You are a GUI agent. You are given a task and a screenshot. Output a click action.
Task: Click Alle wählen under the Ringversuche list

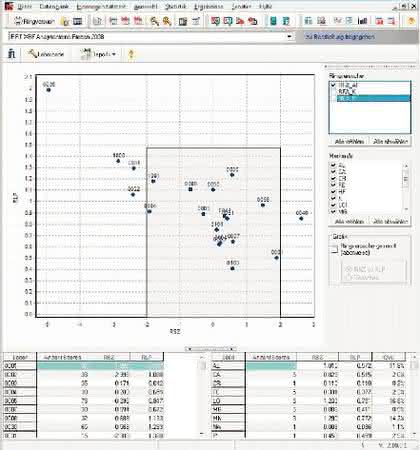coord(349,141)
